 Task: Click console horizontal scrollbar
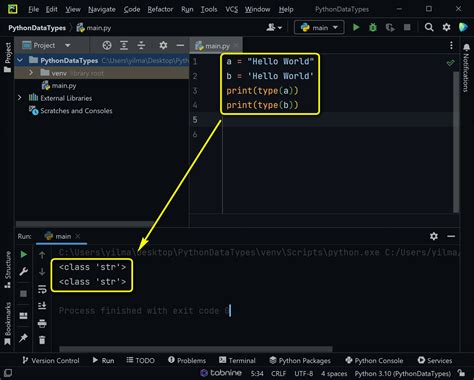pos(196,349)
